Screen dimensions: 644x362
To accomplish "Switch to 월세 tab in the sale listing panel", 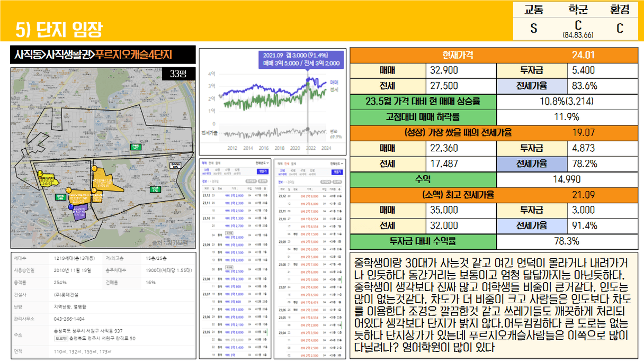I will pyautogui.click(x=219, y=164).
